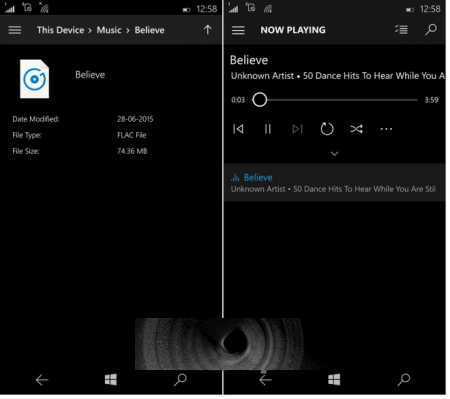The width and height of the screenshot is (450, 399).
Task: Click the Unknown Artist album line in player
Action: click(338, 76)
